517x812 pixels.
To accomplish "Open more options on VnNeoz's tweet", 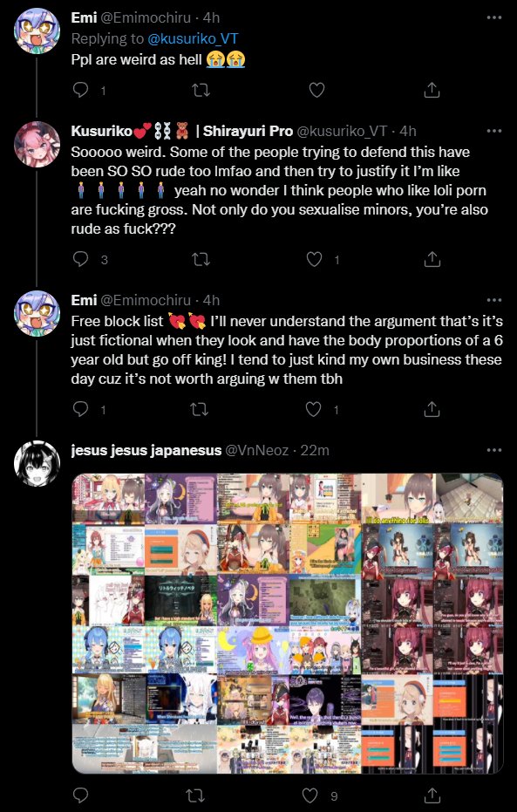I will coord(494,450).
